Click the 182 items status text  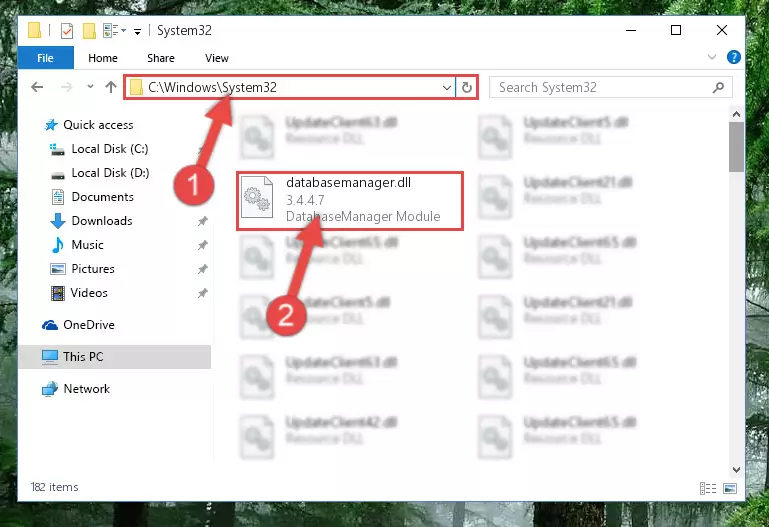pos(54,487)
